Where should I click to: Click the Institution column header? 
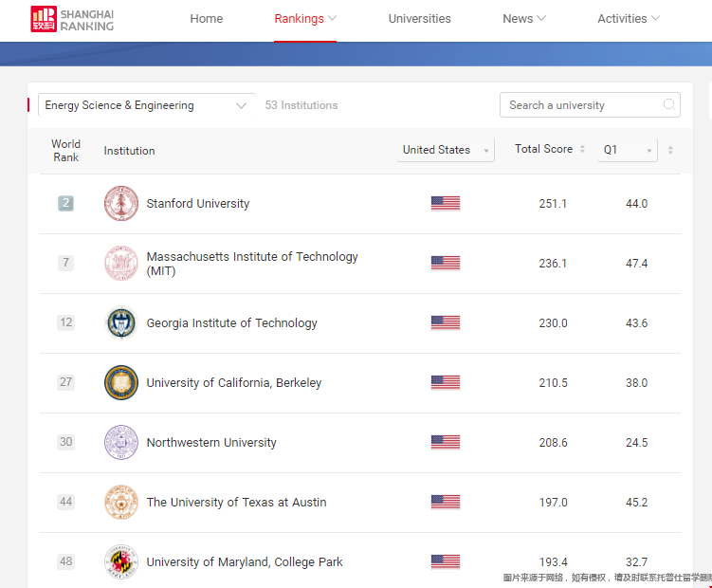(x=130, y=151)
